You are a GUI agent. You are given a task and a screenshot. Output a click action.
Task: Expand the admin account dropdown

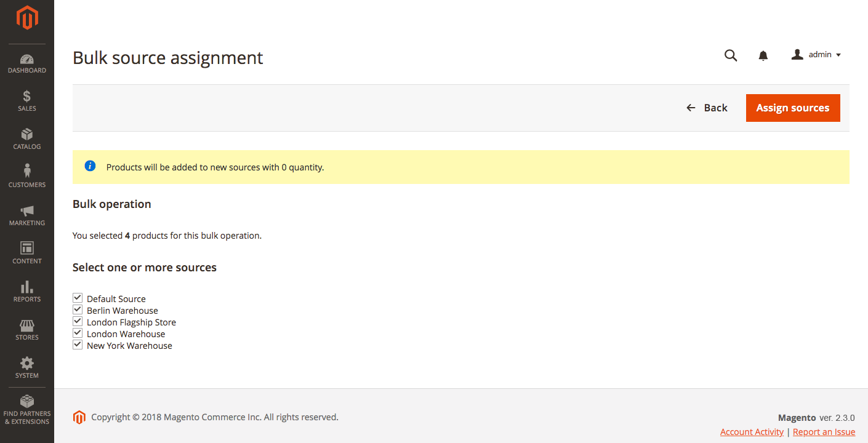coord(816,55)
